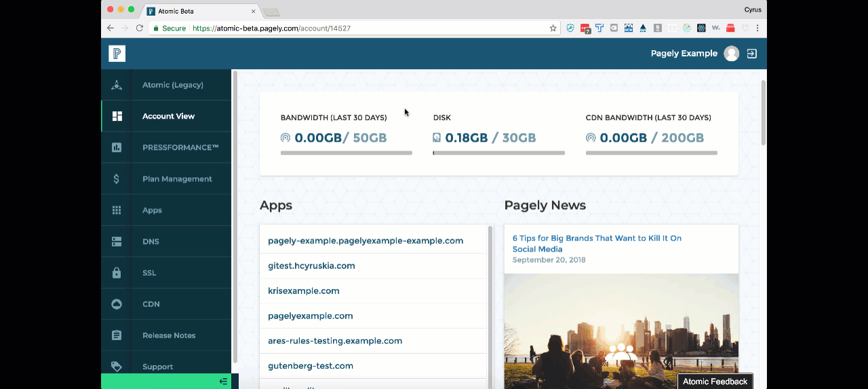Click the Secure lock site info
Image resolution: width=868 pixels, height=389 pixels.
[x=170, y=29]
